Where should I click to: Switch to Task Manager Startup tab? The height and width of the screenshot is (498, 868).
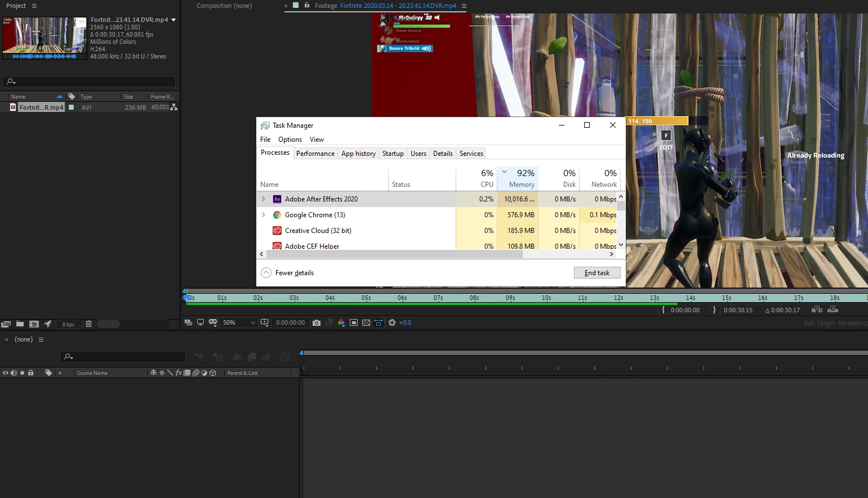click(393, 154)
